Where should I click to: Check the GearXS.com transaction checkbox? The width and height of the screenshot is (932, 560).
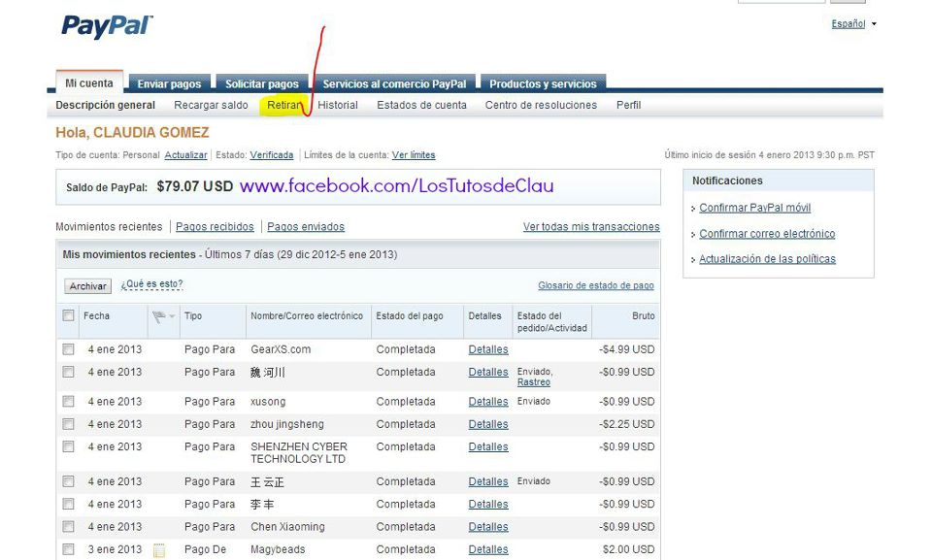coord(68,349)
